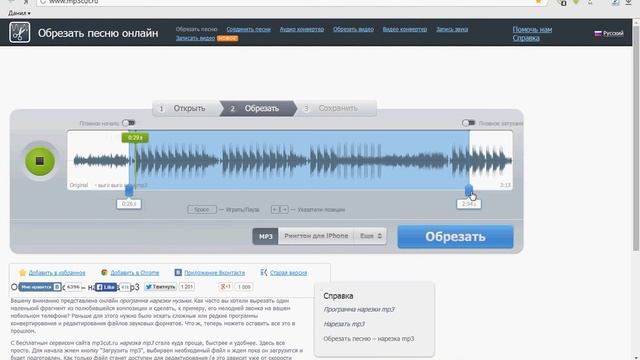Click Старая версия link
Viewport: 640px width, 360px height.
(288, 273)
